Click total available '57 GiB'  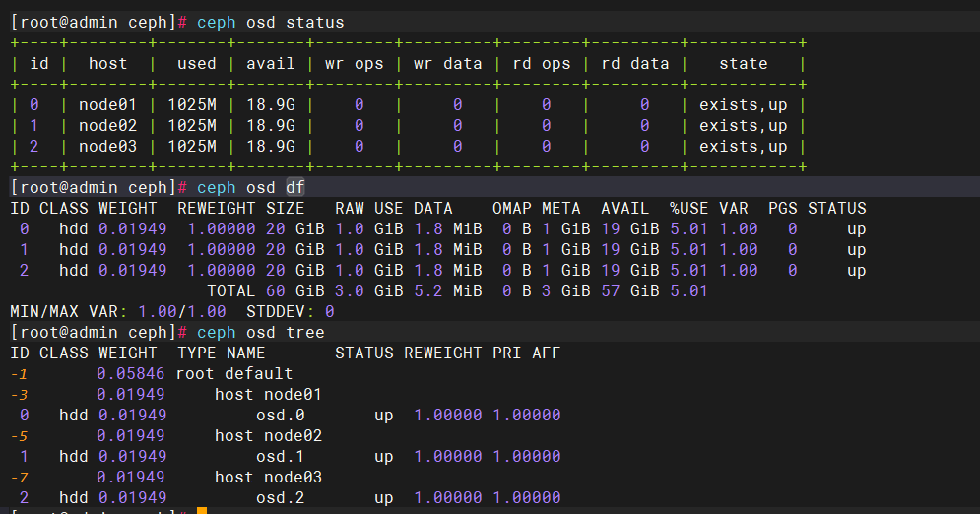tap(630, 291)
